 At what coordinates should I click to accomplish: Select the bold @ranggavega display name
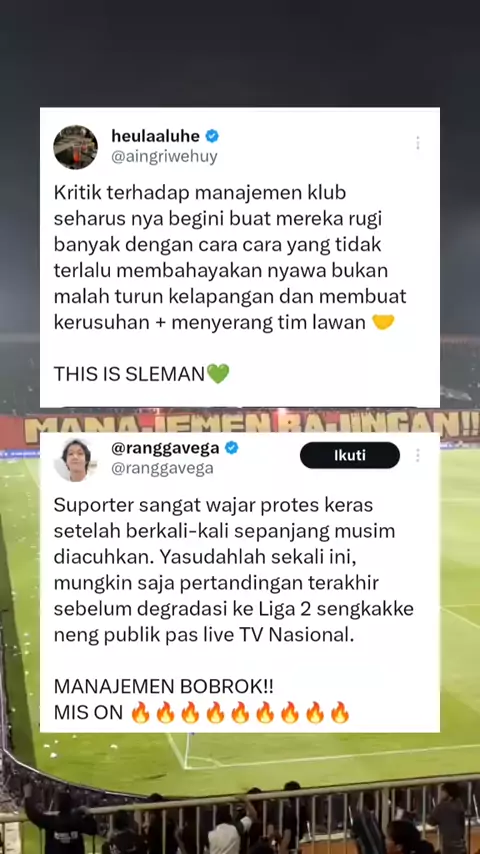[165, 448]
